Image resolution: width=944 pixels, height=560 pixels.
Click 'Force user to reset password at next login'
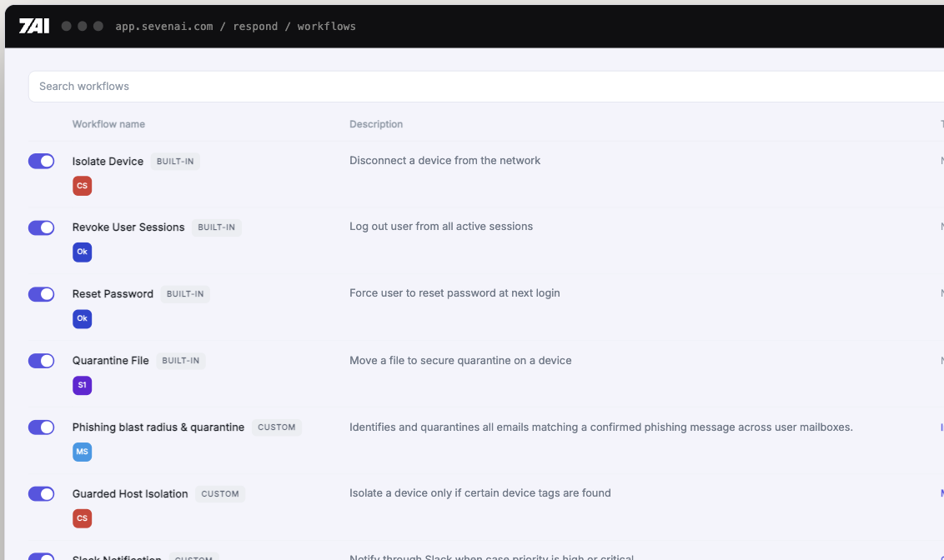tap(454, 293)
